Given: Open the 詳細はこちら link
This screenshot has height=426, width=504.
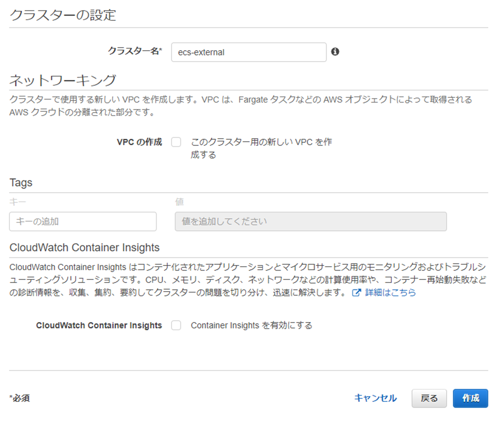Looking at the screenshot, I should tap(390, 293).
